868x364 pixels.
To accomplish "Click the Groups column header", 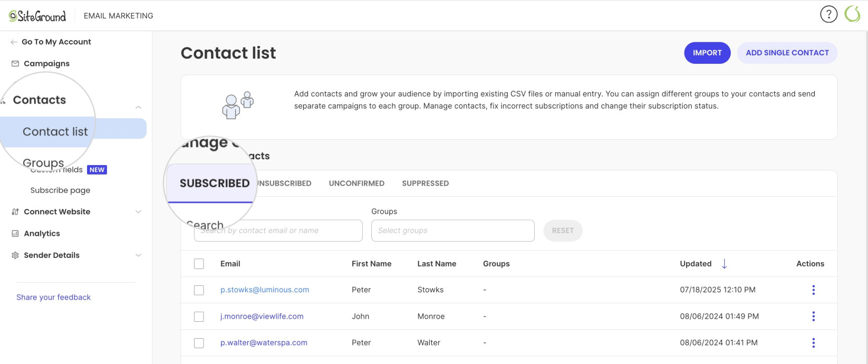I will click(x=496, y=264).
